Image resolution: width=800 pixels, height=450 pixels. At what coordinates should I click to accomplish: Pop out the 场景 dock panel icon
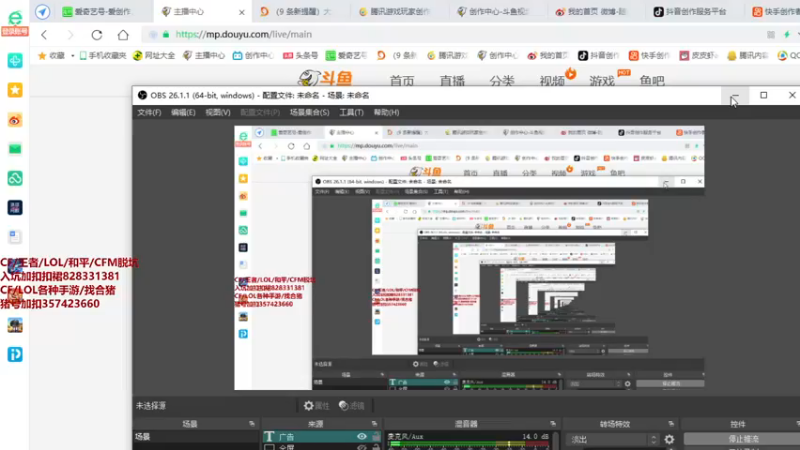pyautogui.click(x=252, y=423)
